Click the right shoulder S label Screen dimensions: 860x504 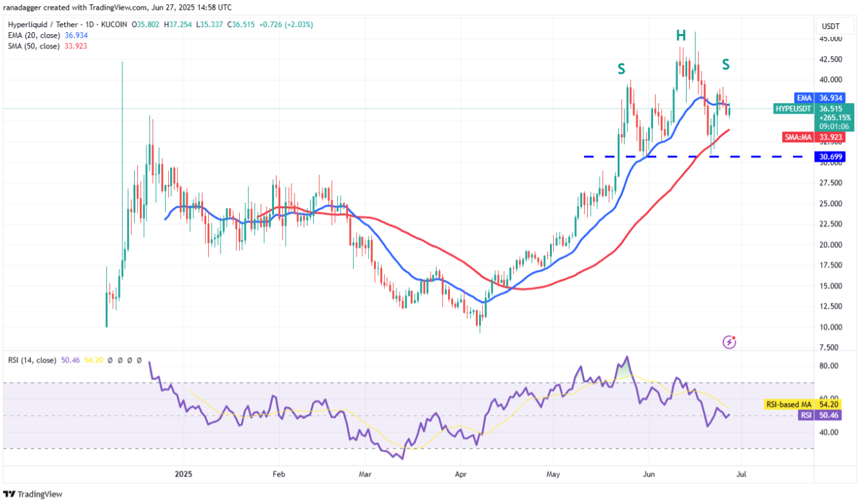click(x=726, y=64)
